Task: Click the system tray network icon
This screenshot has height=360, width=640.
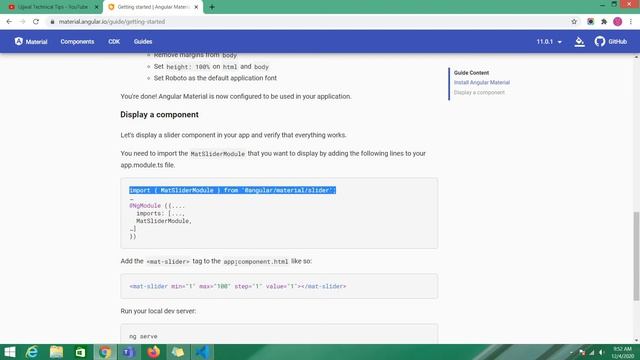Action: (x=591, y=352)
